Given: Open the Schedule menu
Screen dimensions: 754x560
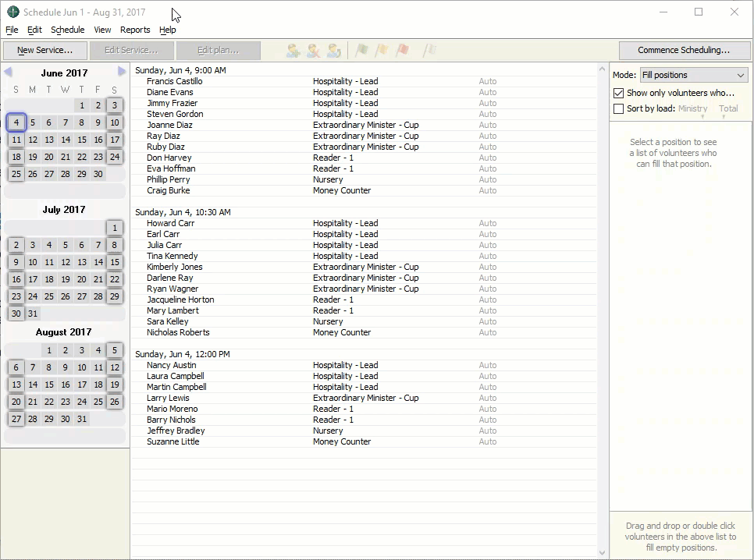Looking at the screenshot, I should tap(67, 30).
